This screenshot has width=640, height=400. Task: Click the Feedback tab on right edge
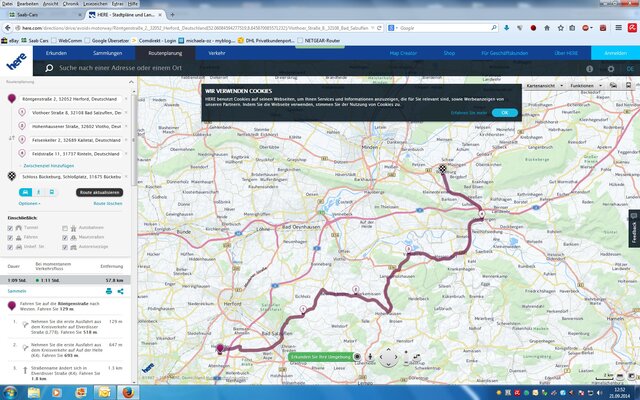coord(634,229)
